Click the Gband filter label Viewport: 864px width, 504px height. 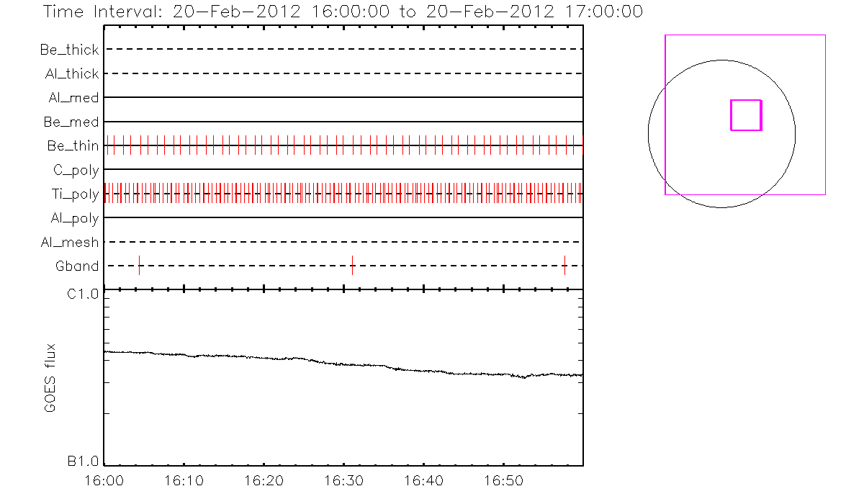click(x=77, y=266)
